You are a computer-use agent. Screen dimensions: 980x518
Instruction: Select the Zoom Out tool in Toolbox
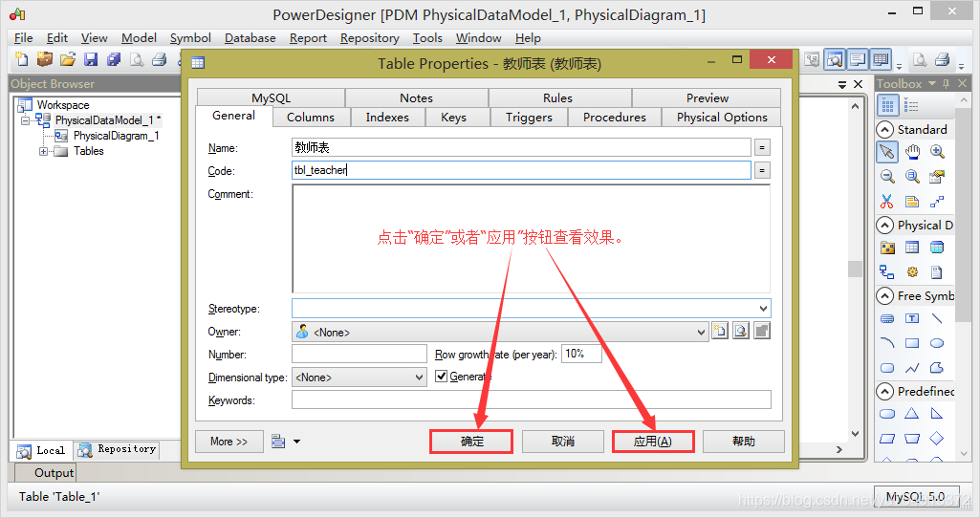(x=887, y=176)
